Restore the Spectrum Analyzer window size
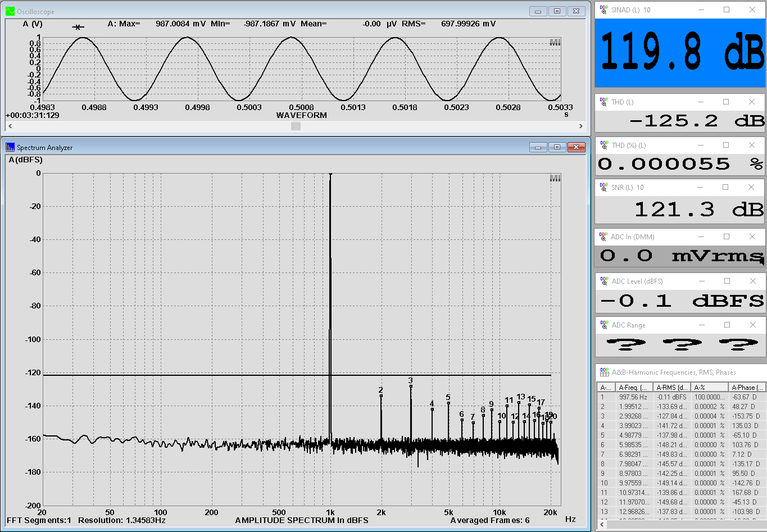The height and width of the screenshot is (532, 767). [557, 147]
